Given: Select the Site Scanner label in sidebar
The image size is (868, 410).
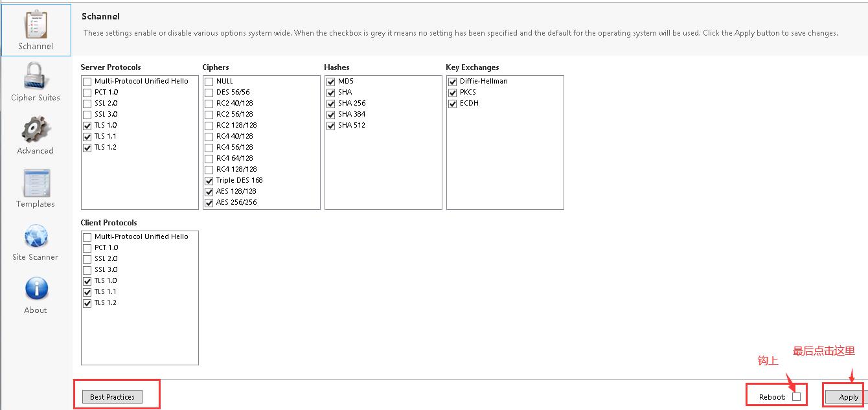Looking at the screenshot, I should [36, 257].
